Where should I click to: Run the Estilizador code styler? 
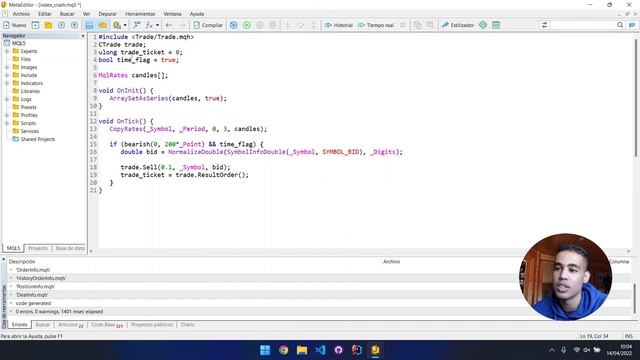pyautogui.click(x=458, y=25)
